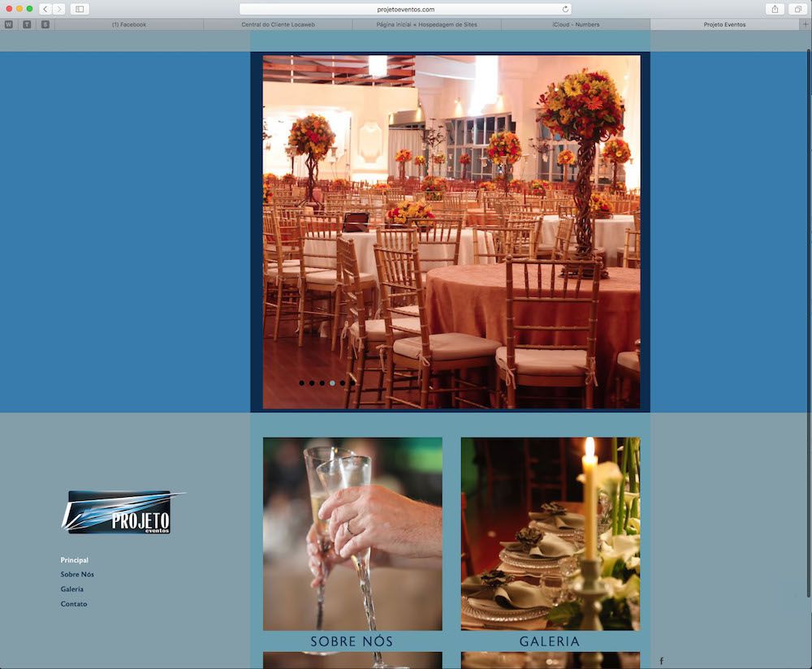Click the Facebook 'f' icon on page
The width and height of the screenshot is (812, 669).
(x=661, y=661)
